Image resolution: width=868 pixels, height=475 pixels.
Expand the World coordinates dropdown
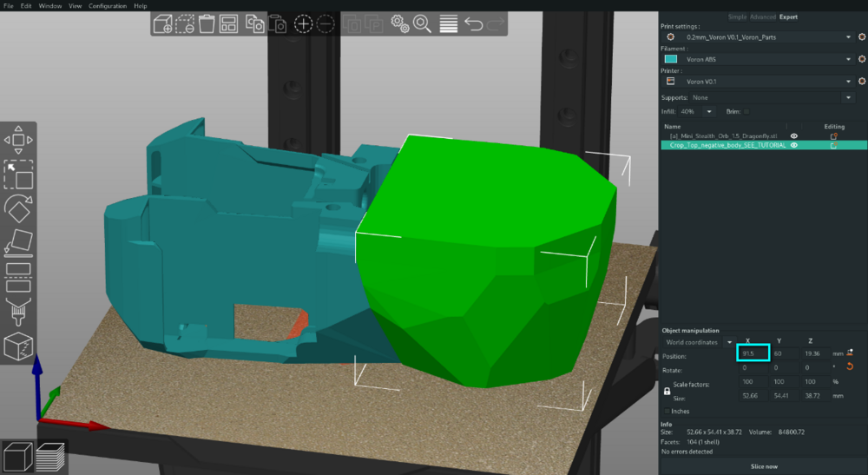click(699, 342)
